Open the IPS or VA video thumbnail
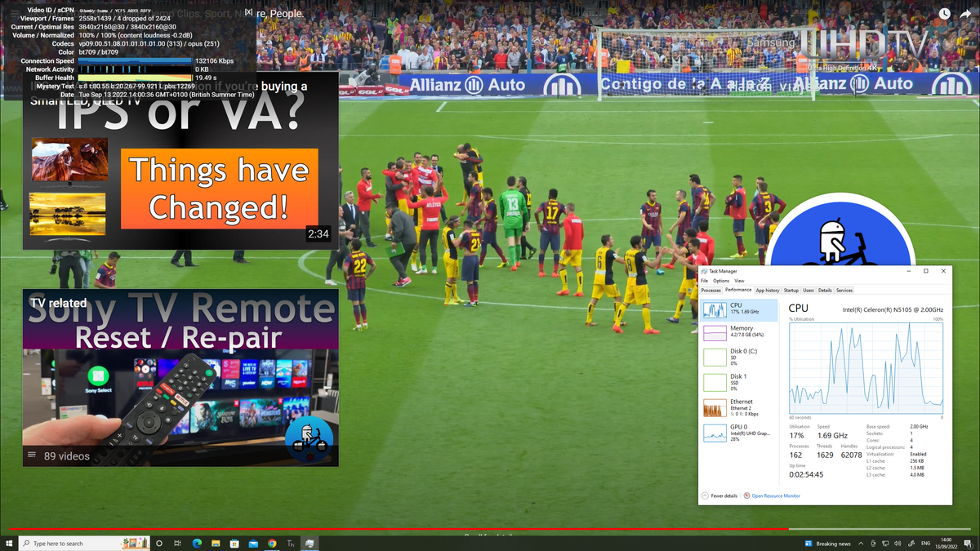This screenshot has width=980, height=551. [180, 161]
